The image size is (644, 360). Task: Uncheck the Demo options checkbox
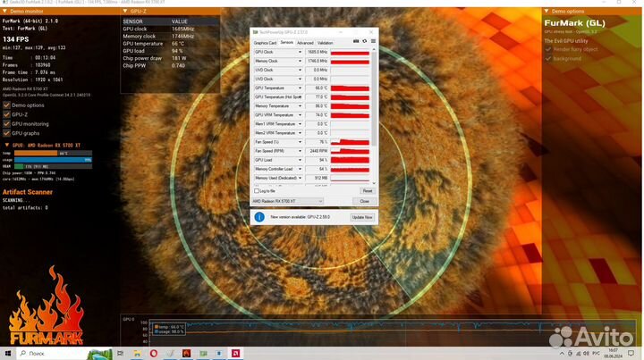pos(7,105)
